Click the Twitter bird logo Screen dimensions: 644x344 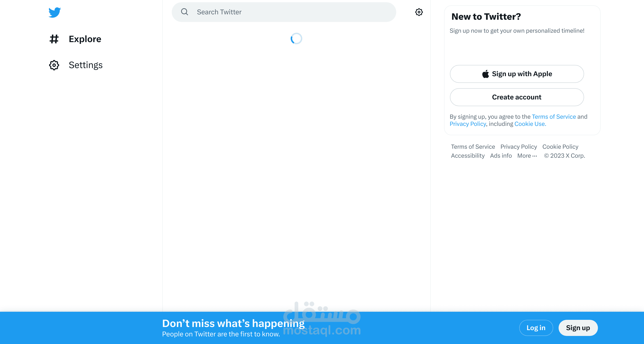55,12
